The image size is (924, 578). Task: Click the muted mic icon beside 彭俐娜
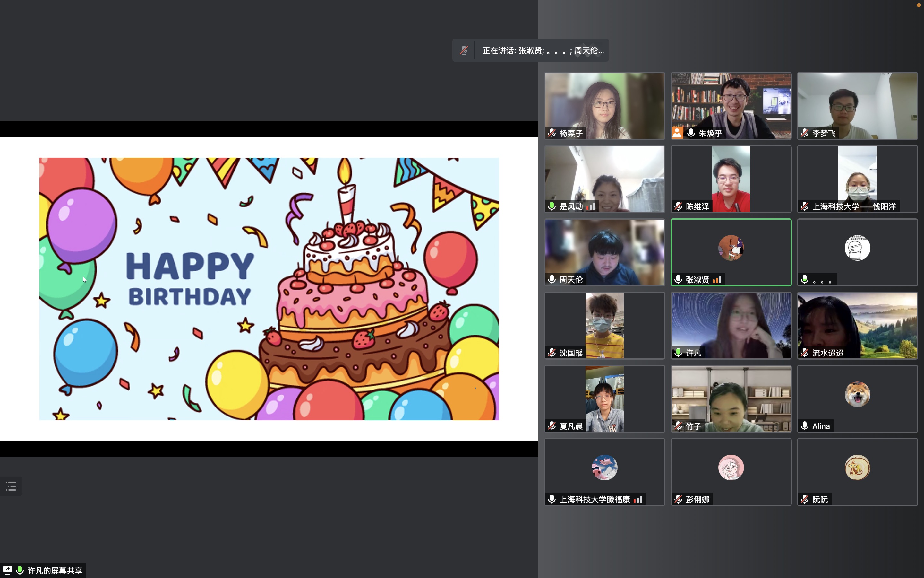[678, 499]
